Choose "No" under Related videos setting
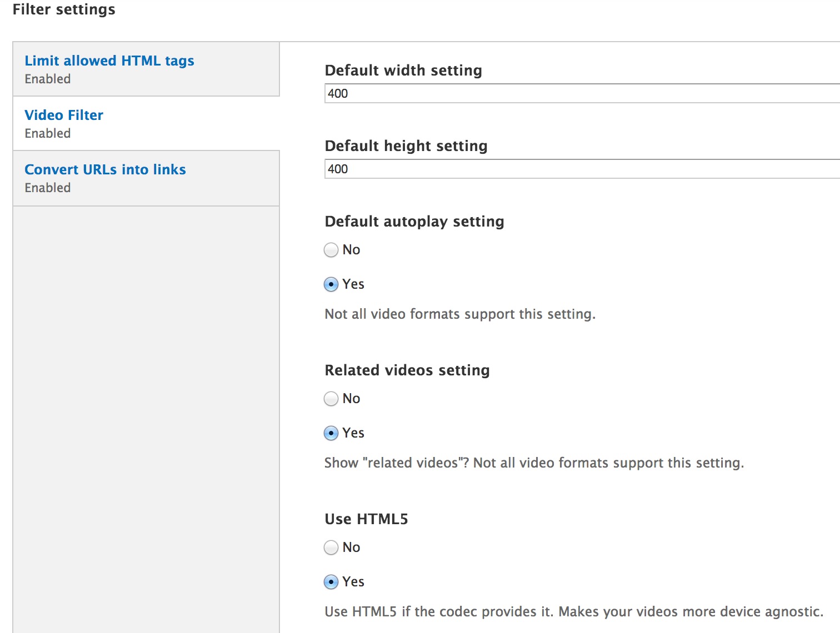Viewport: 840px width, 633px height. [x=331, y=399]
